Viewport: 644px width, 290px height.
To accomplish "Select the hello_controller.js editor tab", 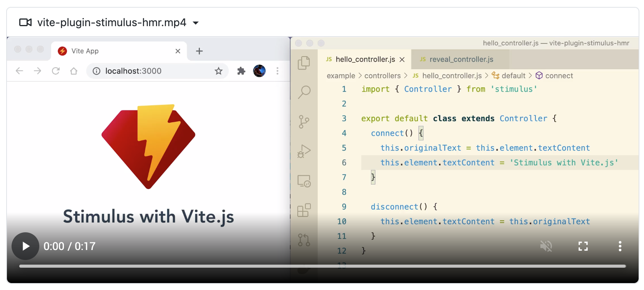I will (365, 59).
